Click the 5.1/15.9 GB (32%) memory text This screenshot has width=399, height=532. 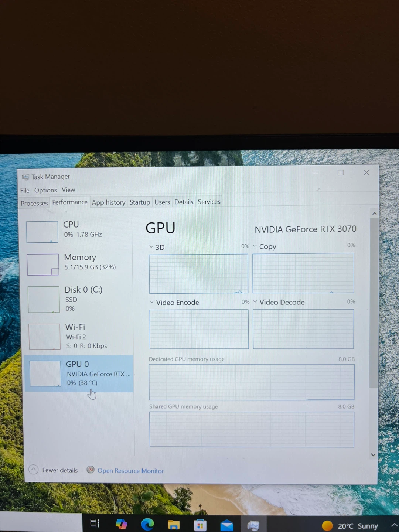pos(90,267)
